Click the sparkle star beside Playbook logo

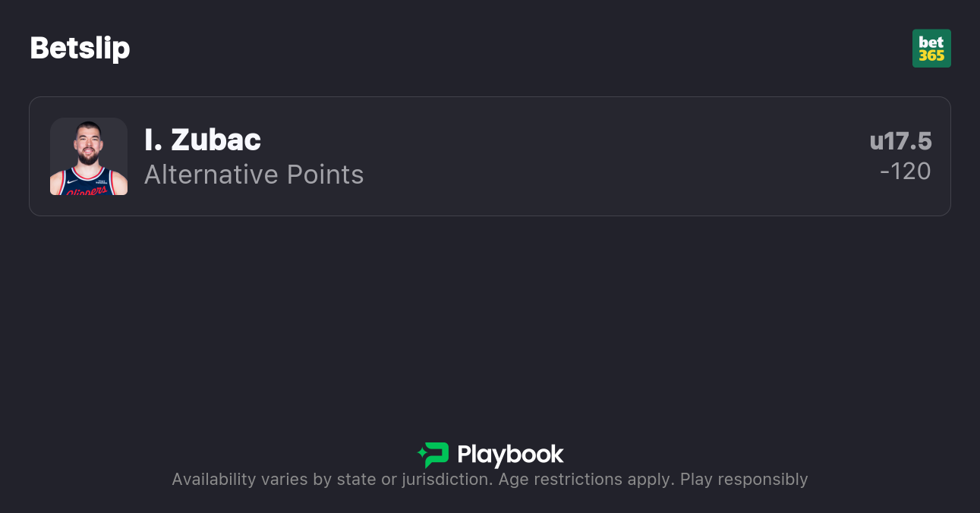[x=421, y=455]
